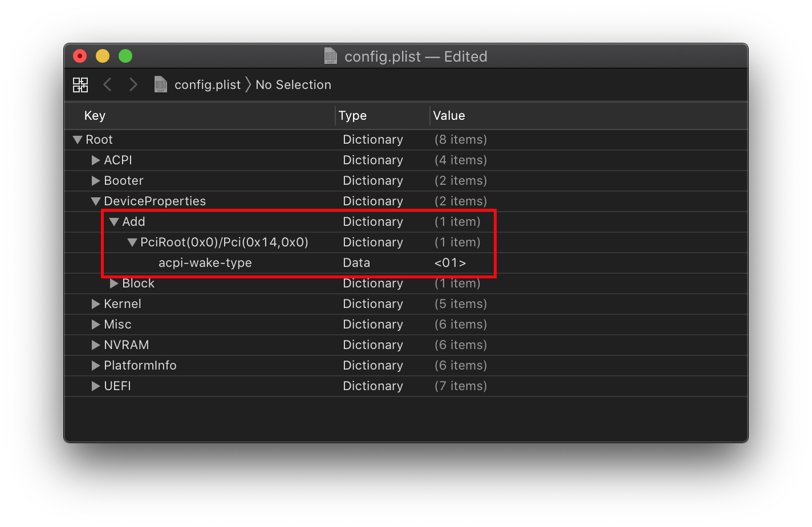Expand the Booter dictionary
This screenshot has height=527, width=812.
(x=96, y=181)
